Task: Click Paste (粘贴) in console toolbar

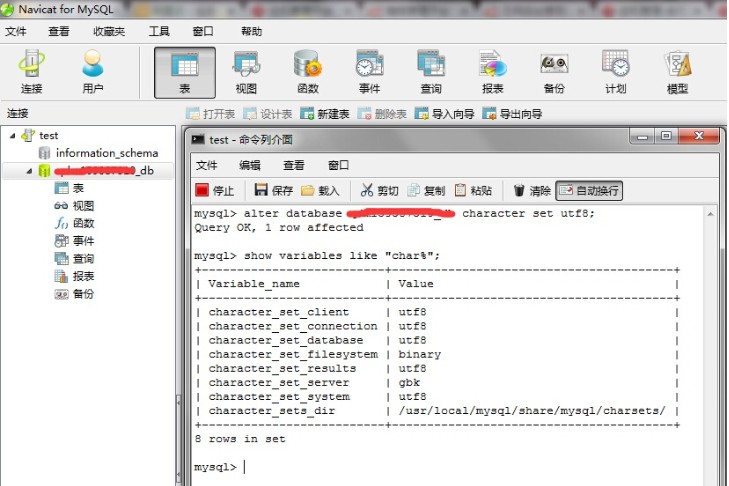Action: point(473,190)
